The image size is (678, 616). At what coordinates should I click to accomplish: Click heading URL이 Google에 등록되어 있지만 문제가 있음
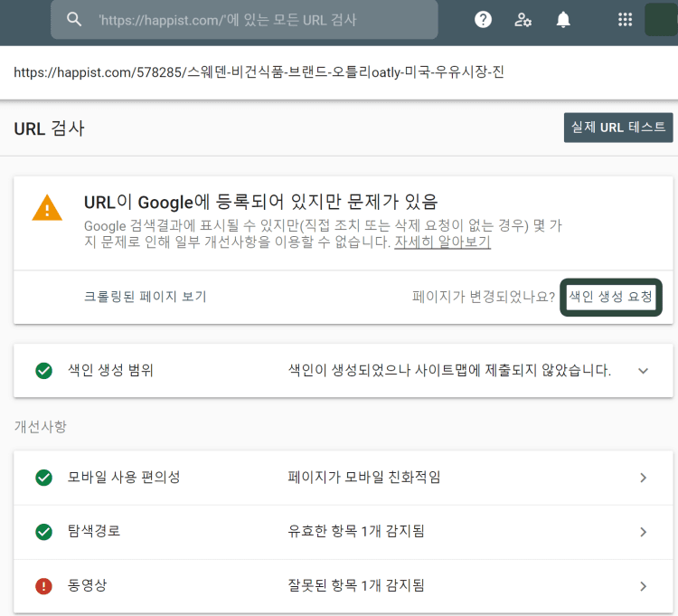coord(260,202)
